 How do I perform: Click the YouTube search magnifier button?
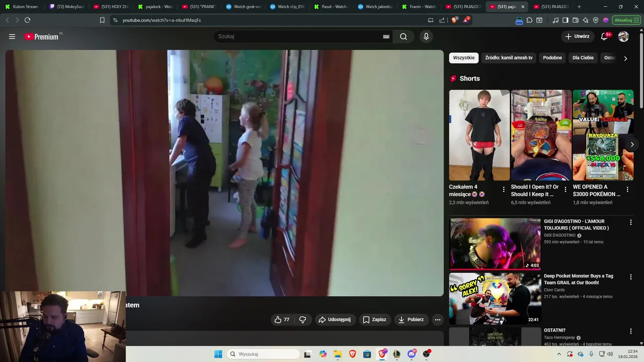point(404,36)
